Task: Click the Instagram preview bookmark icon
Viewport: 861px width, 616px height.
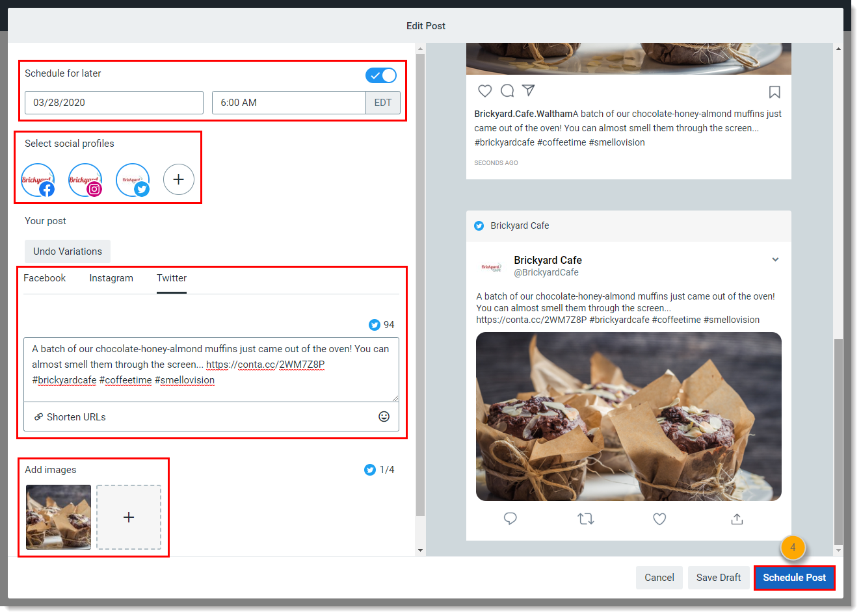Action: [x=774, y=92]
